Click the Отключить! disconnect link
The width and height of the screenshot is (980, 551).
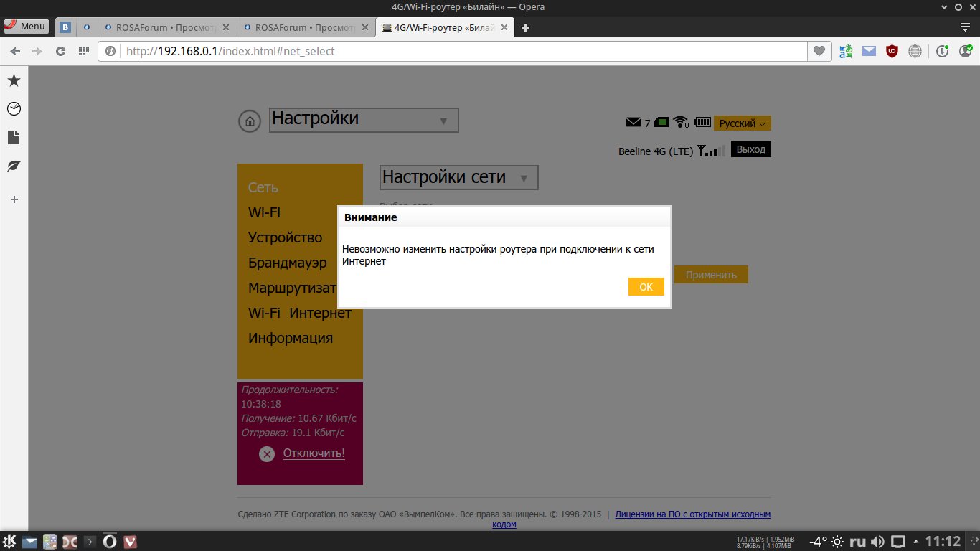coord(314,453)
